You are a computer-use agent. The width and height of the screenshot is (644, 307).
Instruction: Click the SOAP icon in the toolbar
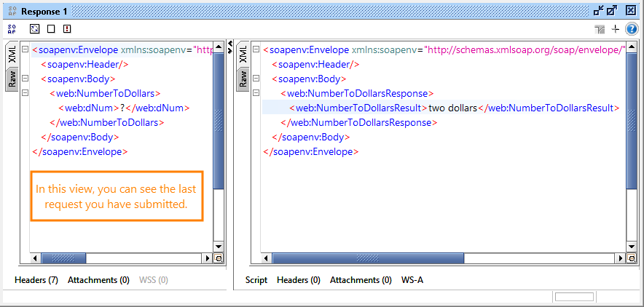(12, 29)
